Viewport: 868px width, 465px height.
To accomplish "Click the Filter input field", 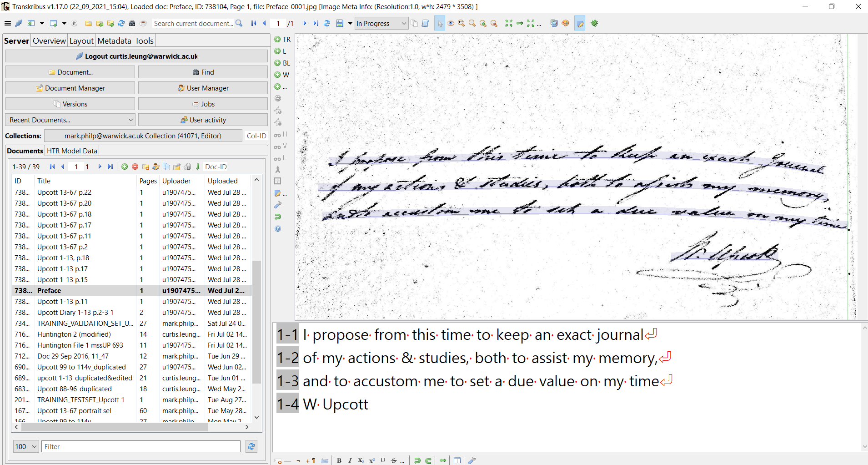I will pyautogui.click(x=141, y=447).
